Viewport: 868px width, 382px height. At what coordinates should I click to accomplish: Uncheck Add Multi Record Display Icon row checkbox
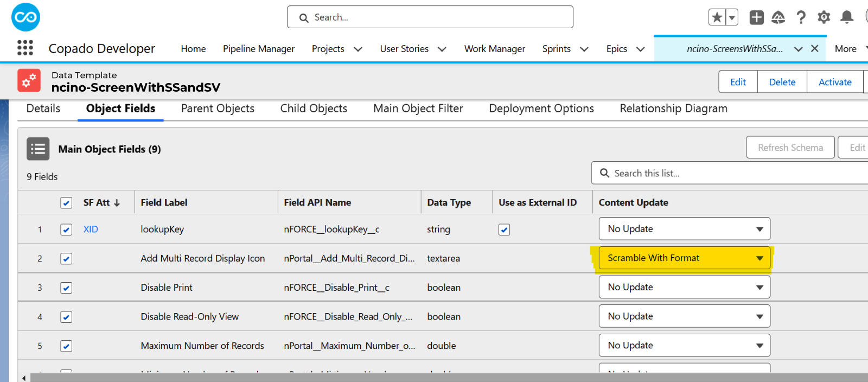pyautogui.click(x=66, y=259)
